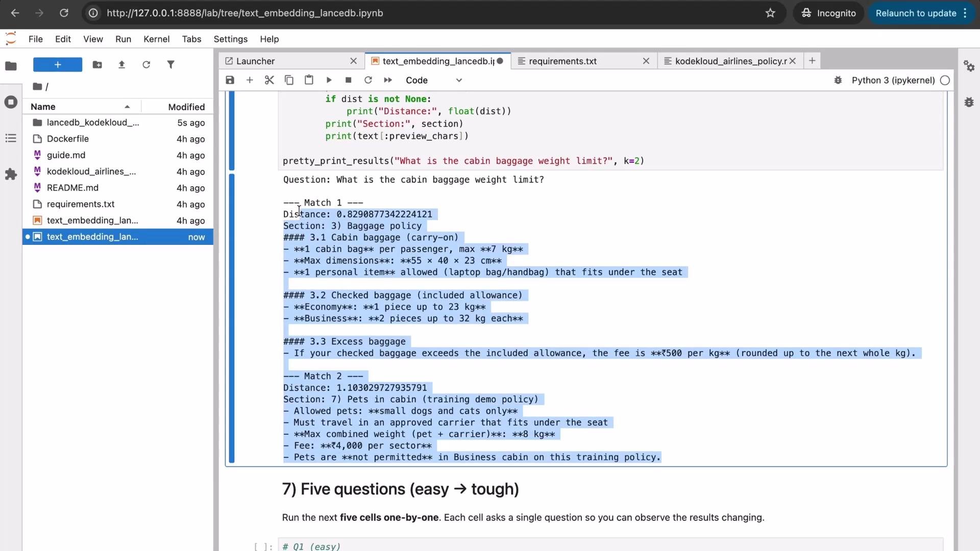Click the pretty_print_results code line

click(463, 161)
